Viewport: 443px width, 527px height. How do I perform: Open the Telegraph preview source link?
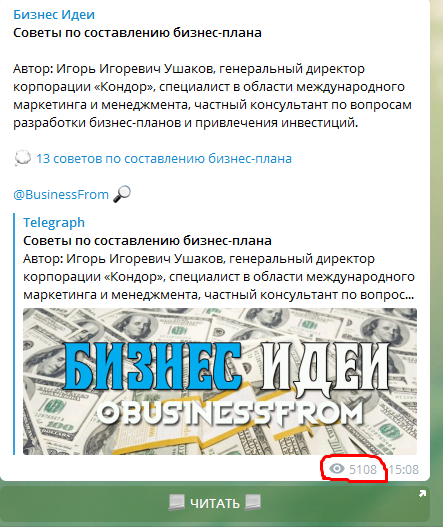(x=54, y=222)
